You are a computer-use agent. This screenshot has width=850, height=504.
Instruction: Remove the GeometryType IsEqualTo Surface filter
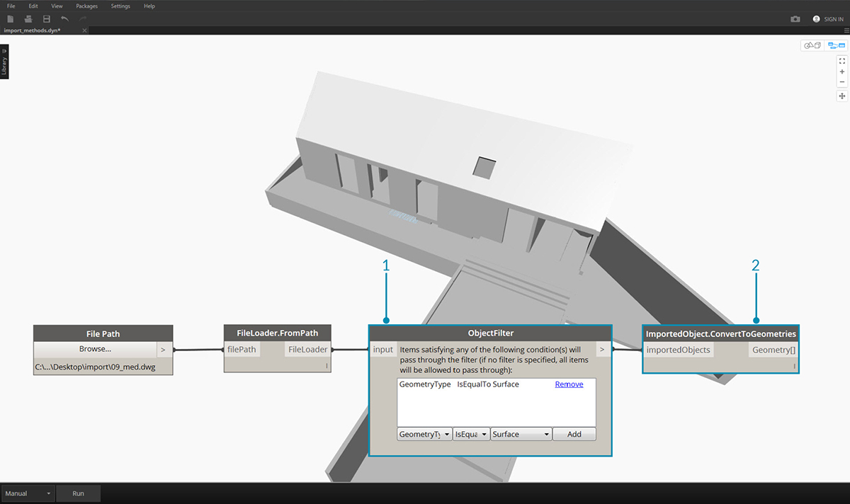pyautogui.click(x=569, y=384)
